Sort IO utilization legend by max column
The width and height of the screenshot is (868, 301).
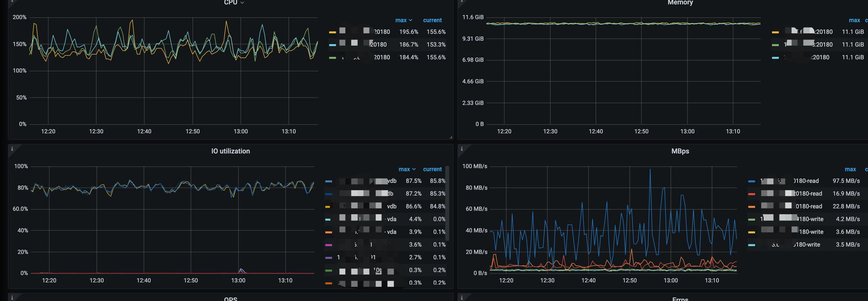(x=406, y=169)
